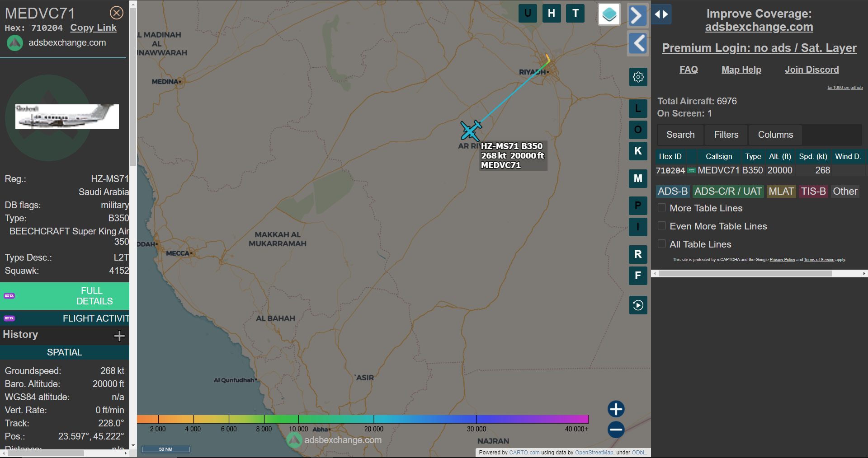This screenshot has height=458, width=868.
Task: Sort table by Alt. (ft) column
Action: pyautogui.click(x=780, y=156)
